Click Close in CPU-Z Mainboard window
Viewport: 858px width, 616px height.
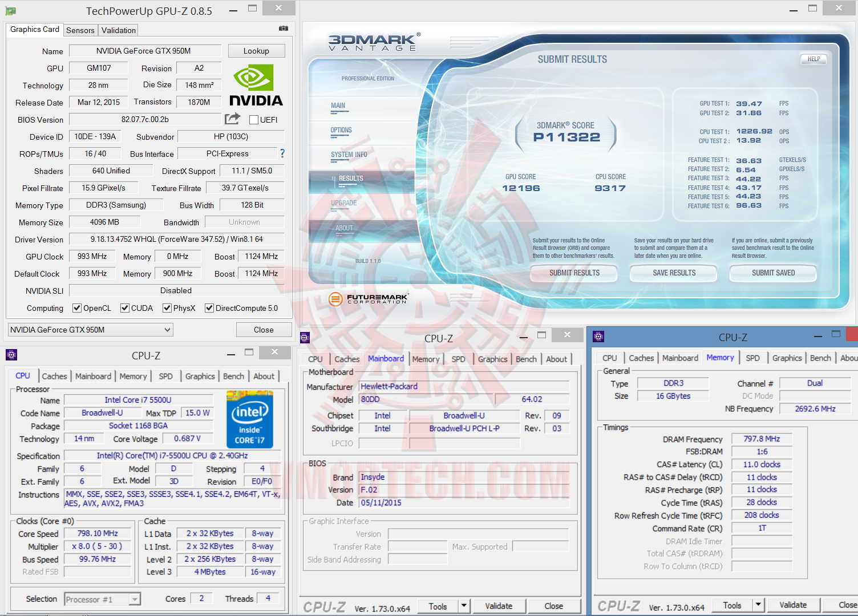click(x=554, y=606)
